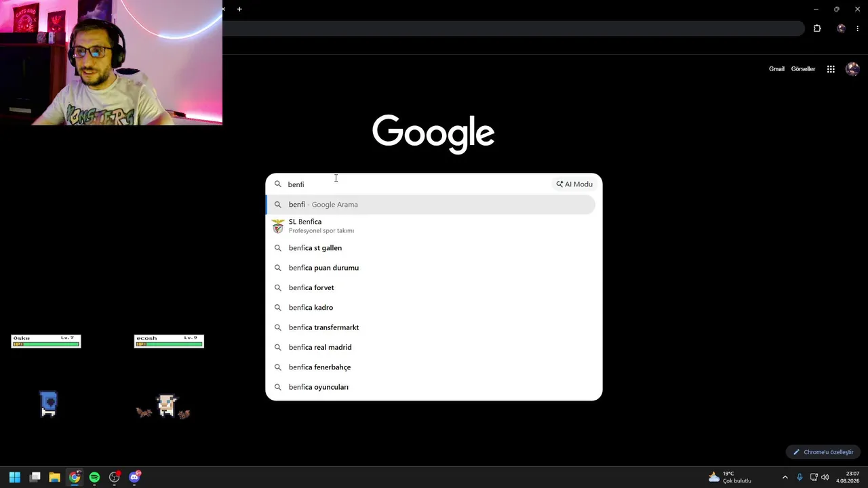Image resolution: width=868 pixels, height=488 pixels.
Task: Switch to Chrome in the taskbar
Action: [75, 477]
